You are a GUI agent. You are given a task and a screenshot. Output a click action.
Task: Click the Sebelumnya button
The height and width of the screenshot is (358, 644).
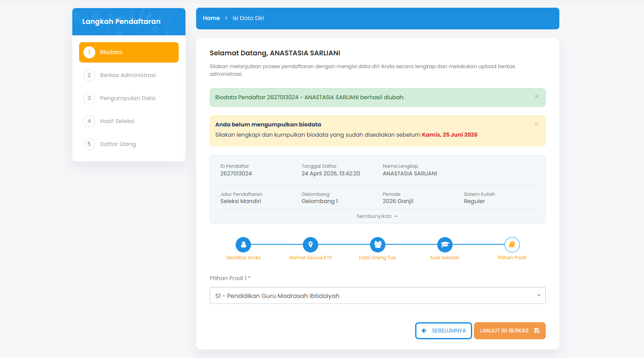(x=443, y=331)
